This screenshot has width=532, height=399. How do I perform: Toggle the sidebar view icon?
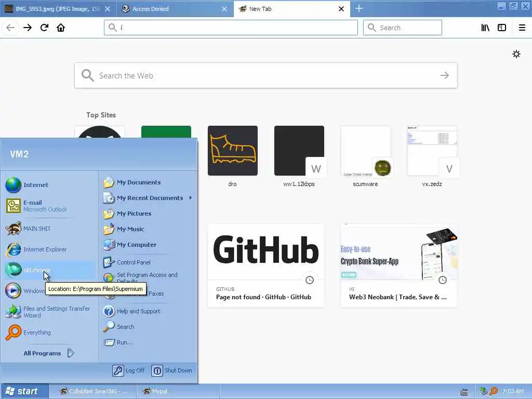(x=502, y=28)
